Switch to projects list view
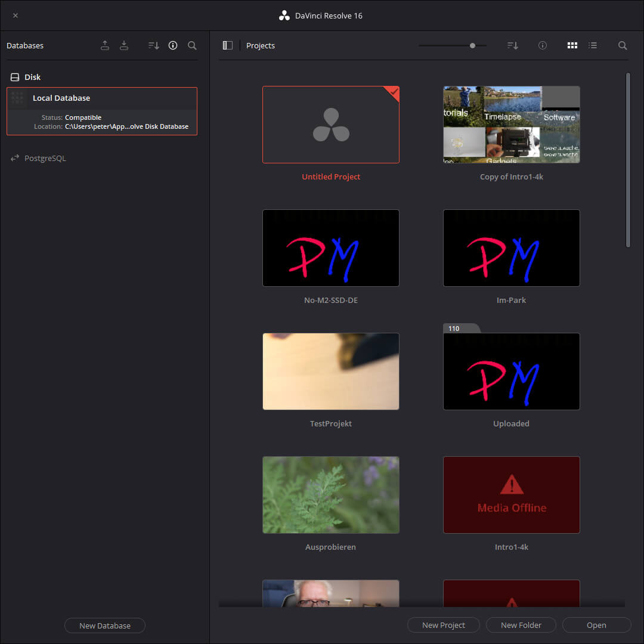The width and height of the screenshot is (644, 644). tap(593, 45)
